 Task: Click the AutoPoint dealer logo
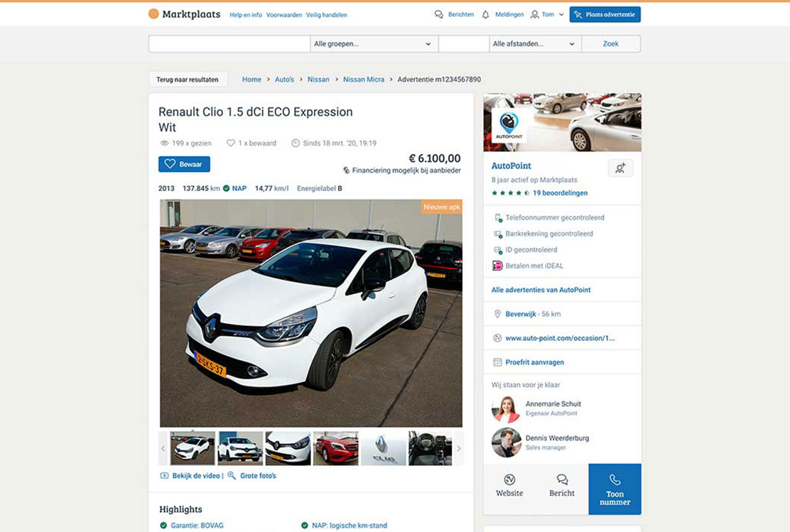[x=509, y=125]
